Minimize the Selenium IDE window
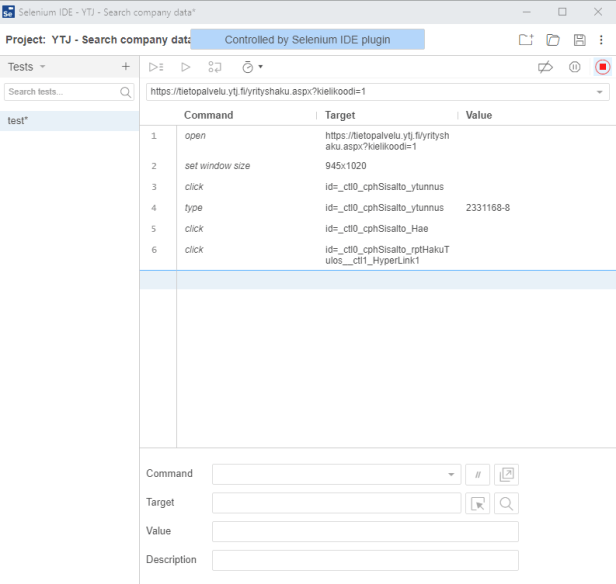The image size is (616, 584). pos(526,12)
